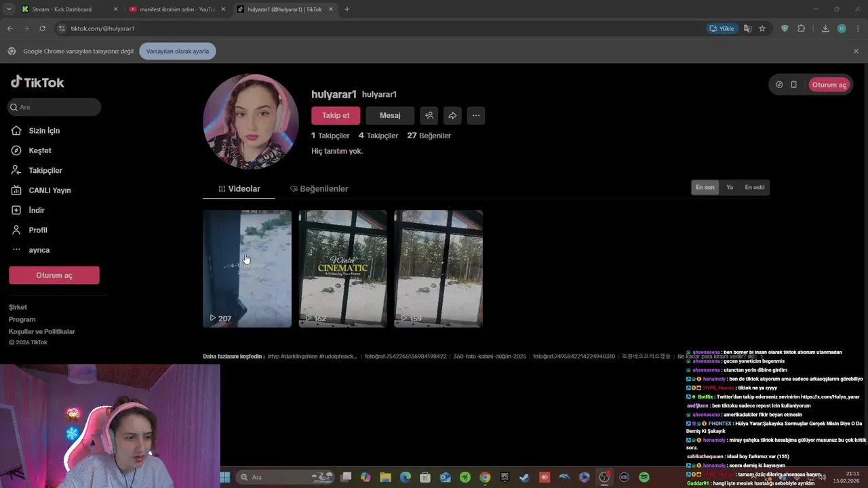
Task: Click the hulyarar1 profile picture
Action: click(251, 121)
